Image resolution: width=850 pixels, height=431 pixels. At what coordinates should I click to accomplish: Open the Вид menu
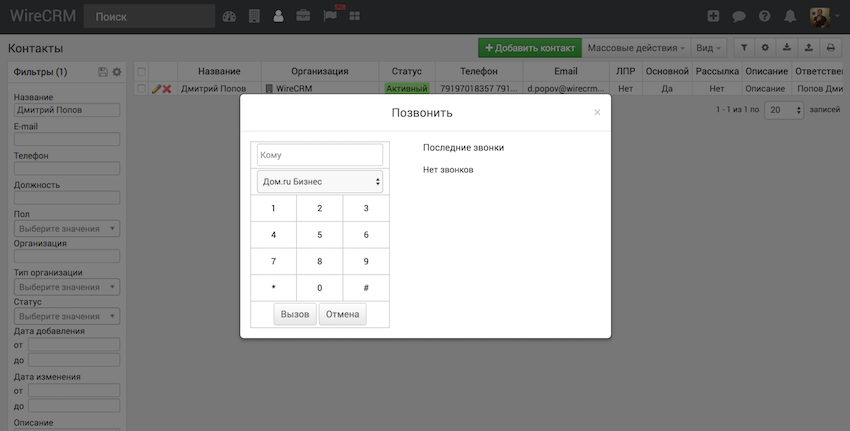tap(708, 47)
